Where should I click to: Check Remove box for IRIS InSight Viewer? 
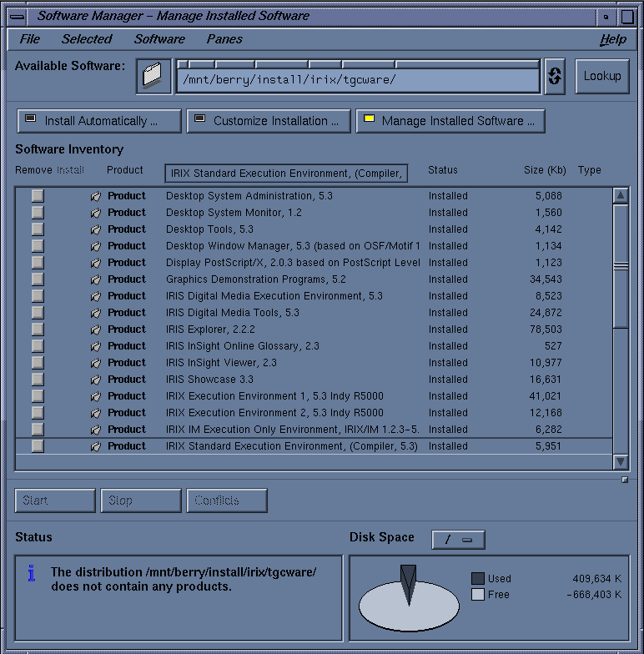[x=38, y=362]
